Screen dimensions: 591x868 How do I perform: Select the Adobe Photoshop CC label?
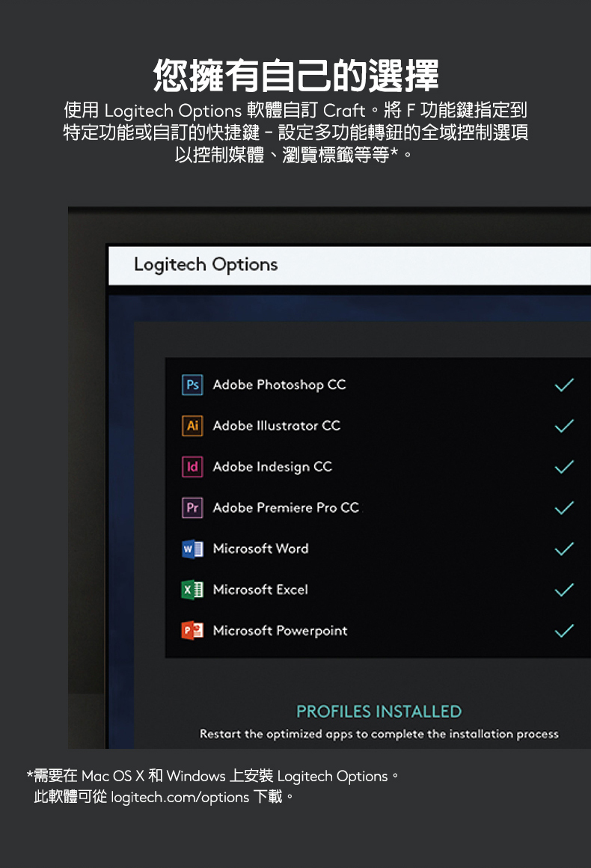click(280, 385)
